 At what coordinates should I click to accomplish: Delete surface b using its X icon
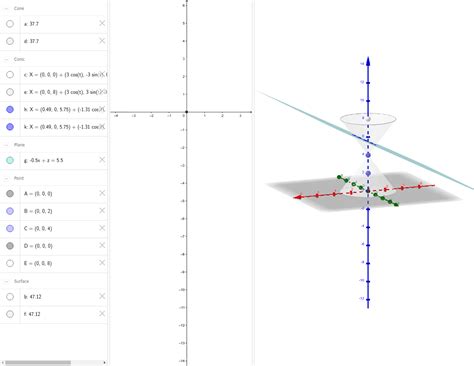102,296
